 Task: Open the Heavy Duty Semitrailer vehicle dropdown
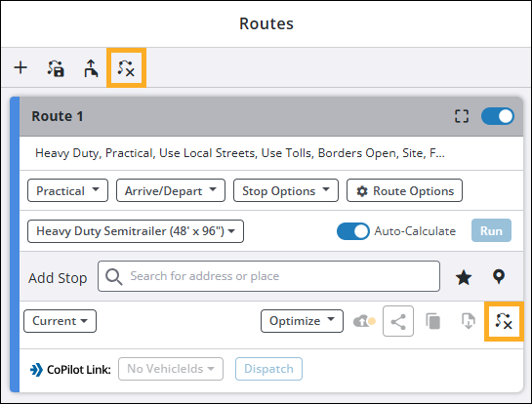pos(136,231)
